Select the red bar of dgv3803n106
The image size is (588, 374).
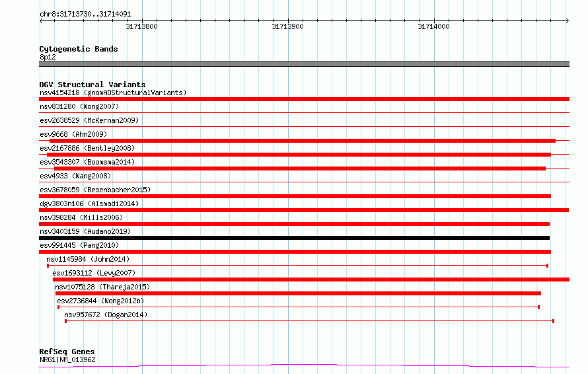[304, 210]
